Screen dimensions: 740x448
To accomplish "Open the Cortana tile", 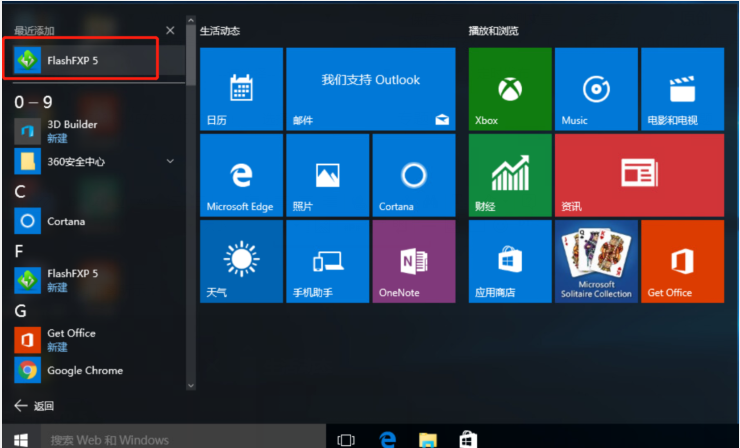I will click(x=414, y=175).
